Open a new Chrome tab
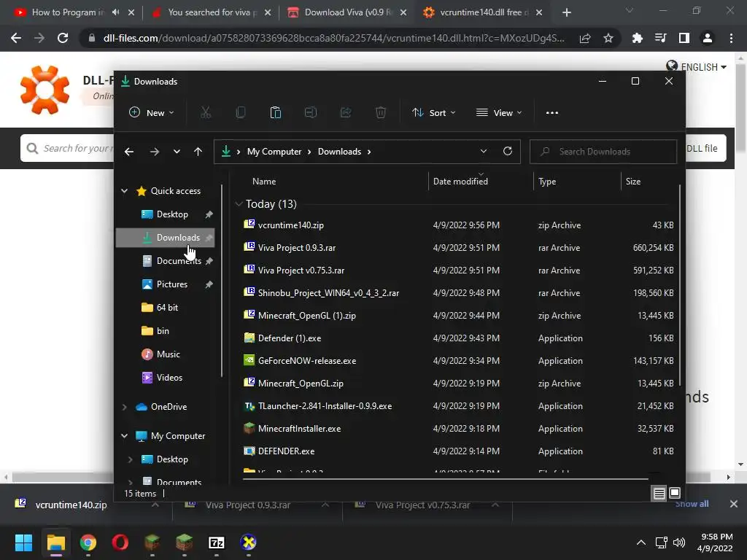 [x=566, y=12]
